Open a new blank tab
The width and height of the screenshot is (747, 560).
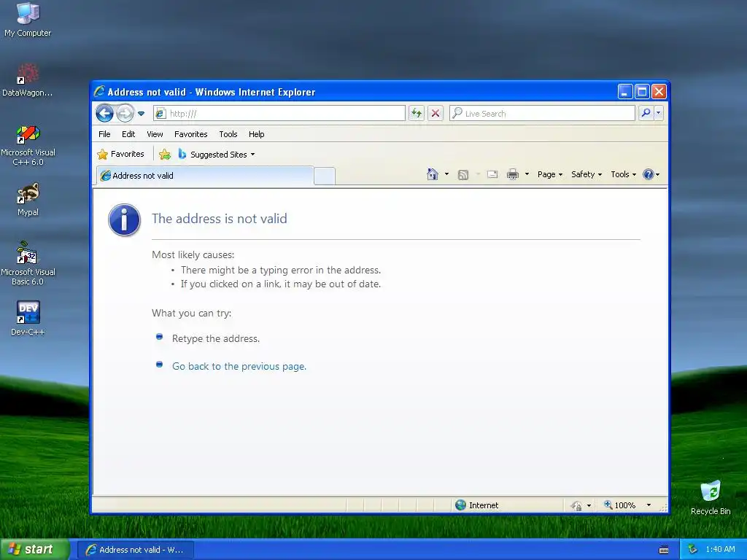pyautogui.click(x=325, y=176)
